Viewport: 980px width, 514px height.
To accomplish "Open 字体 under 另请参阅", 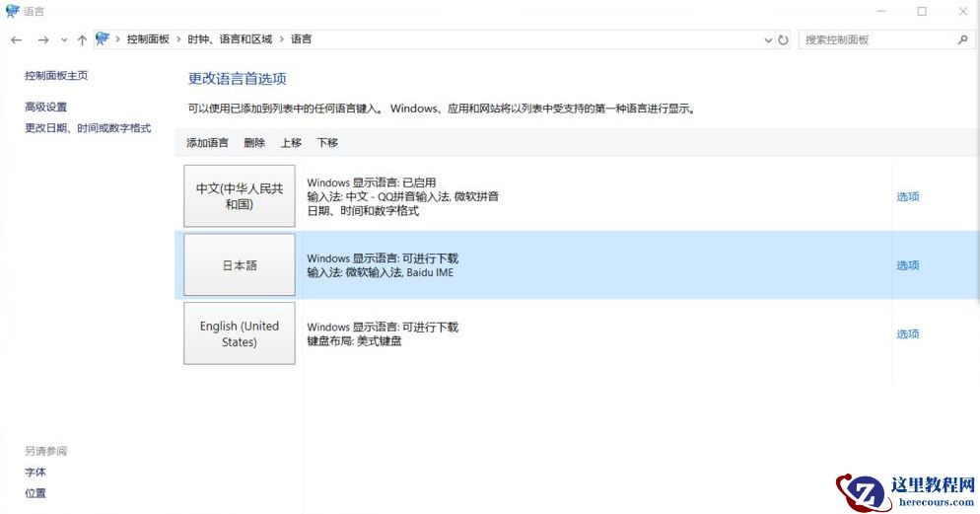I will tap(35, 473).
